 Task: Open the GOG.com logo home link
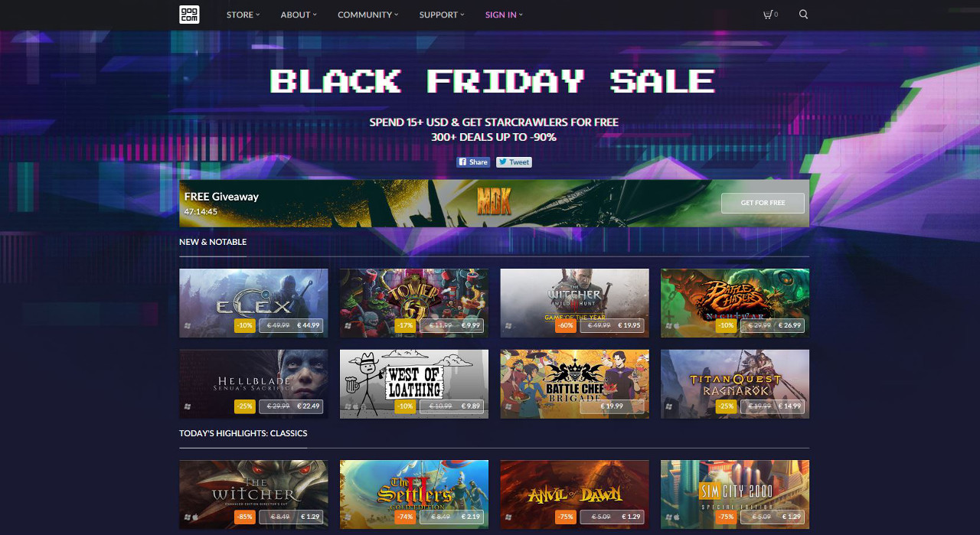[189, 15]
